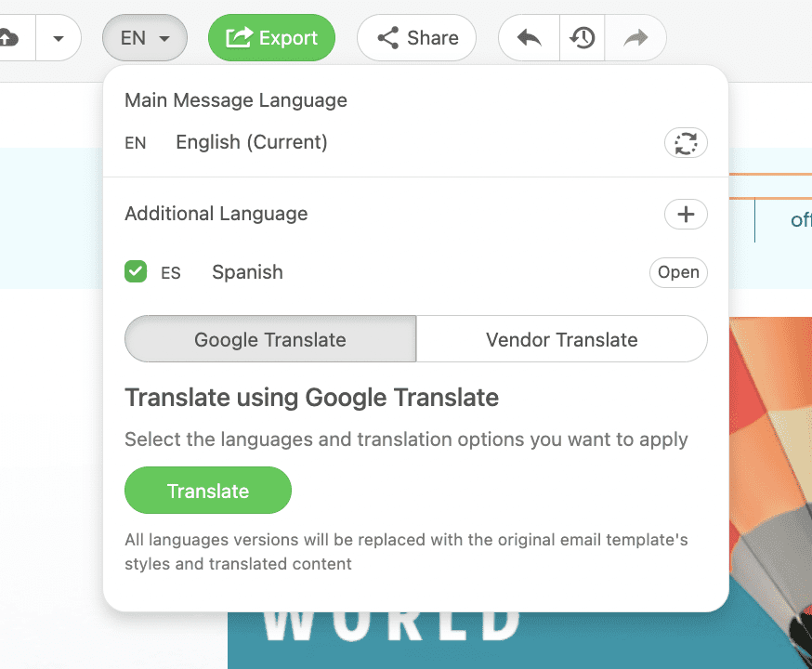The width and height of the screenshot is (812, 669).
Task: Click the sync icon beside English (Current)
Action: pos(686,142)
